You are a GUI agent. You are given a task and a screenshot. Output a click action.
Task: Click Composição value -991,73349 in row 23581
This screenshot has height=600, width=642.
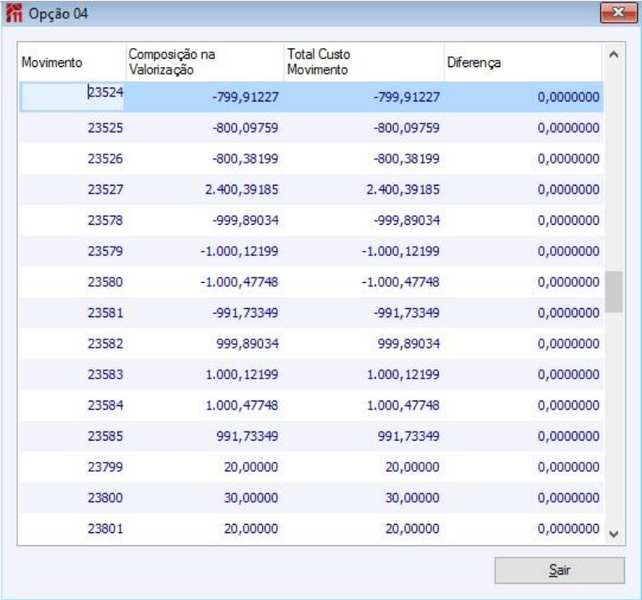click(x=245, y=313)
